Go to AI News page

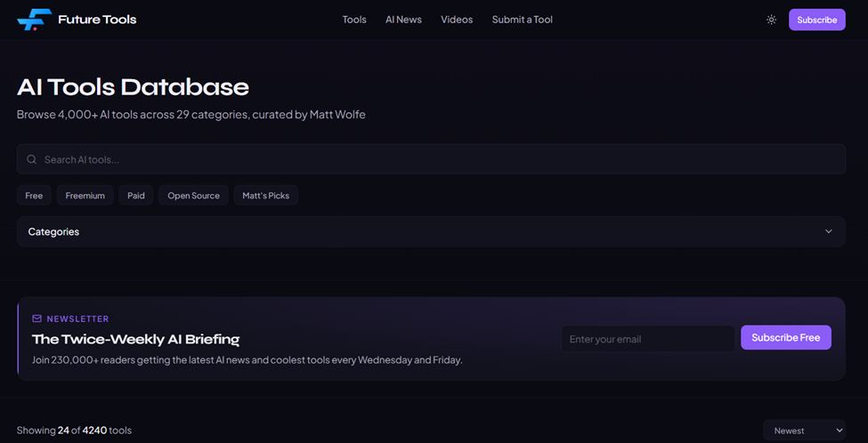[x=403, y=20]
